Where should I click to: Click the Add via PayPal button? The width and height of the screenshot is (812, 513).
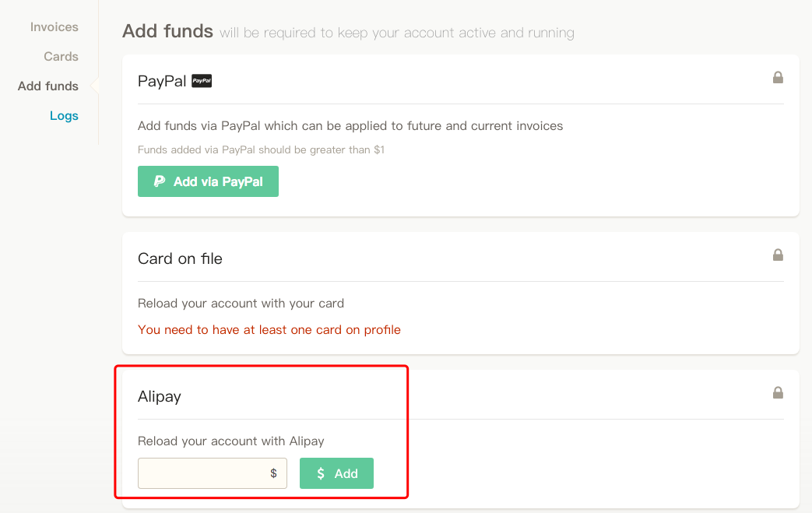pyautogui.click(x=208, y=181)
